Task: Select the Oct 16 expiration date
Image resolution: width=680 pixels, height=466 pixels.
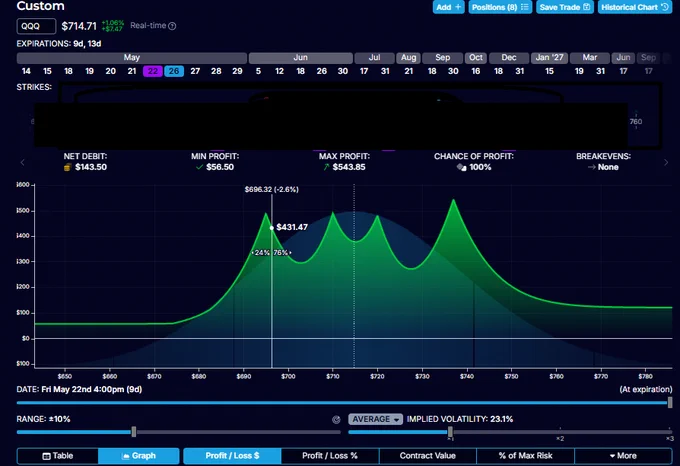Action: click(476, 71)
